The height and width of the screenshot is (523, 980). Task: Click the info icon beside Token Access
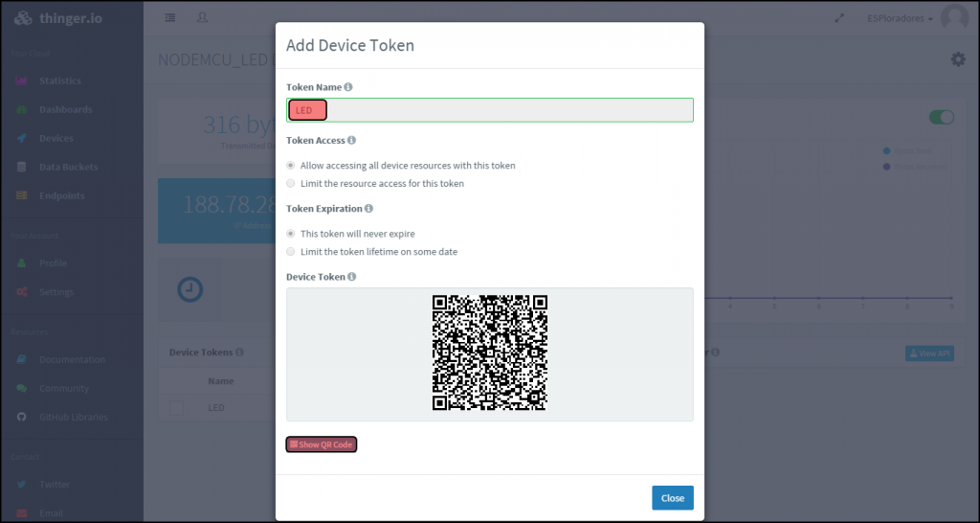tap(351, 140)
